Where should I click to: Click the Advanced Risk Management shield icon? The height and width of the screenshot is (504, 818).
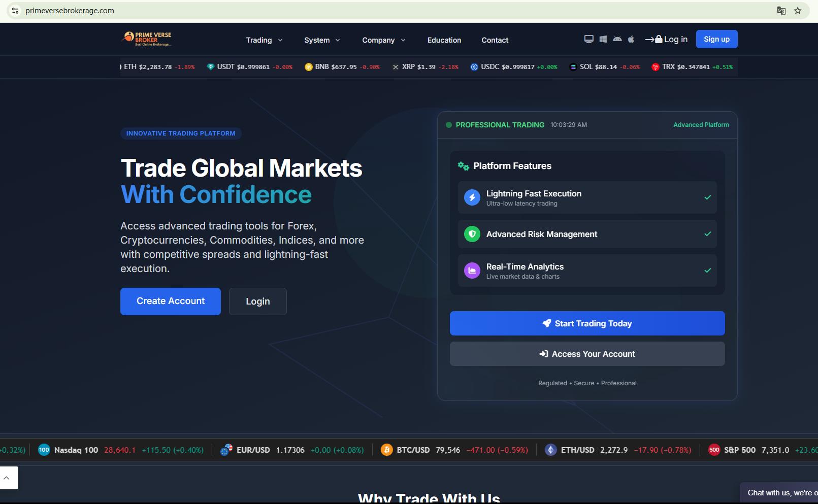tap(472, 234)
